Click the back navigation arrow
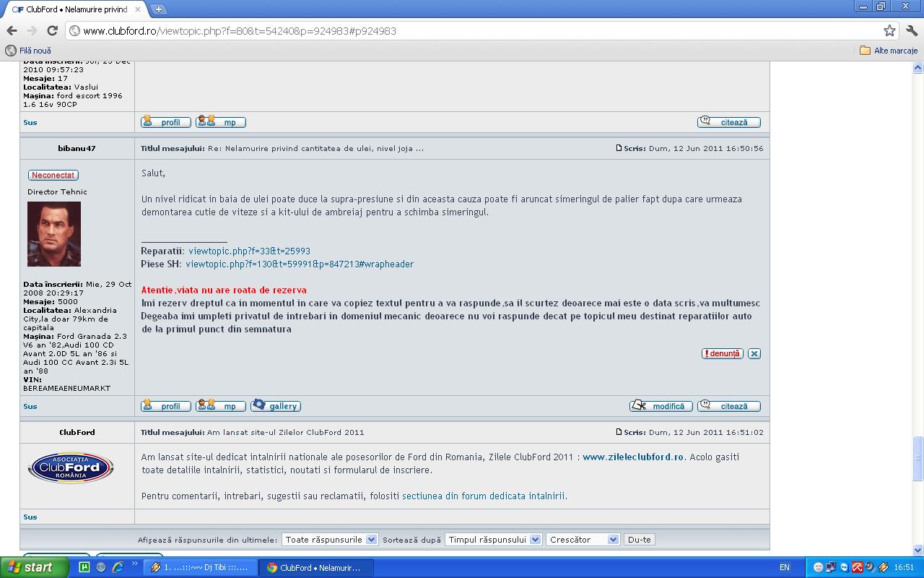The height and width of the screenshot is (578, 924). (x=12, y=30)
